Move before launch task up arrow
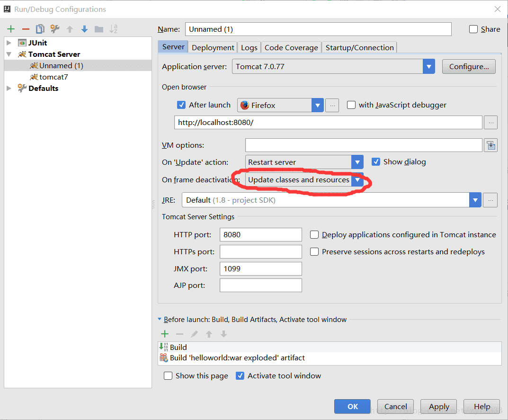The height and width of the screenshot is (420, 508). [209, 334]
